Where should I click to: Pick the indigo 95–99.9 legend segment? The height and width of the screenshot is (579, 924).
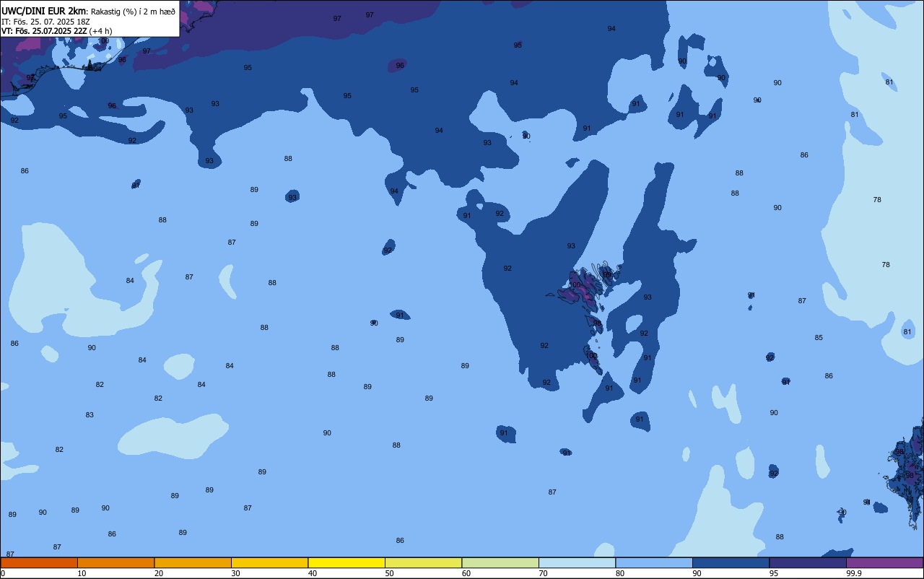tap(808, 562)
